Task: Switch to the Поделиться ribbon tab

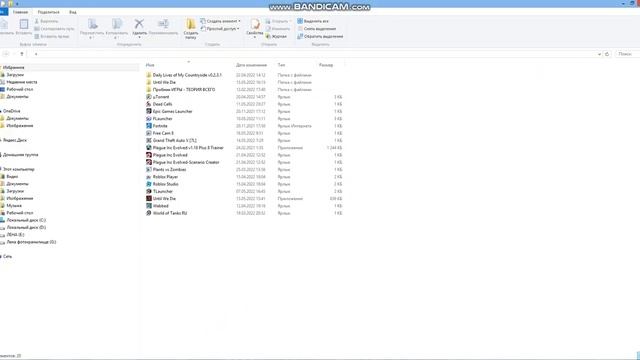Action: [48, 12]
